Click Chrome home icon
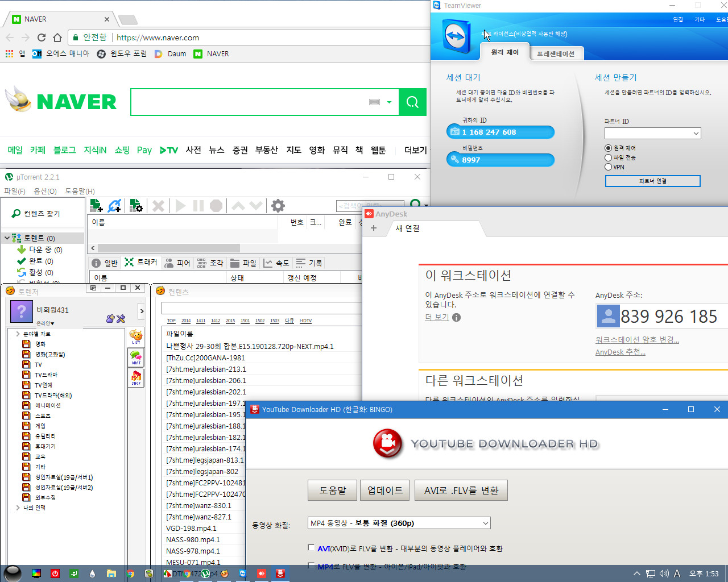 (57, 38)
